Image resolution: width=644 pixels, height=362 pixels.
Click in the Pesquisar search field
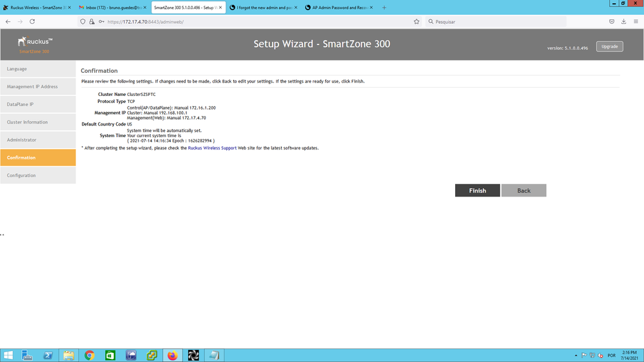496,21
